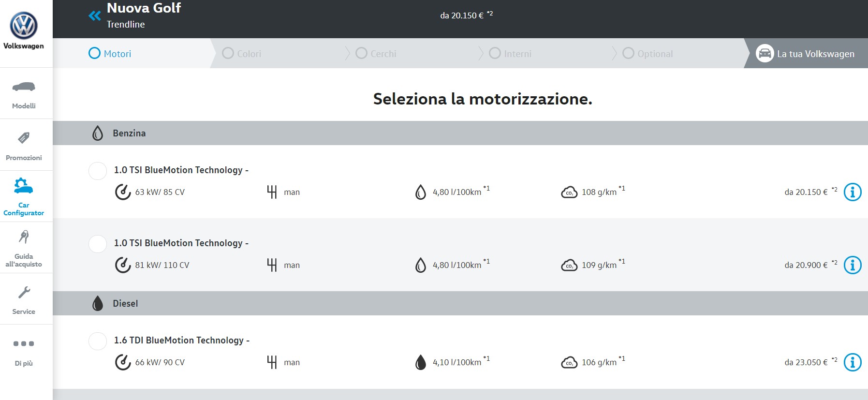Screen dimensions: 868x400
Task: Switch to the Cerchi step
Action: (x=376, y=54)
